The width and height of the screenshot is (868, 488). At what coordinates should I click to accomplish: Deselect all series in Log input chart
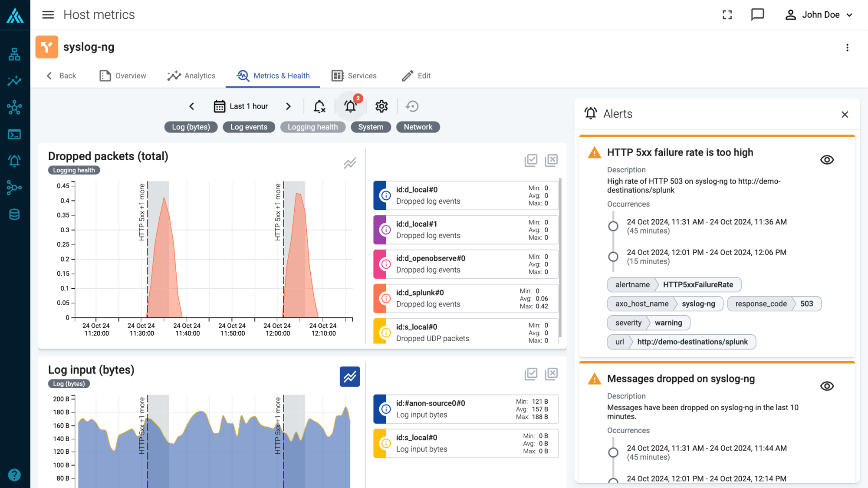551,374
